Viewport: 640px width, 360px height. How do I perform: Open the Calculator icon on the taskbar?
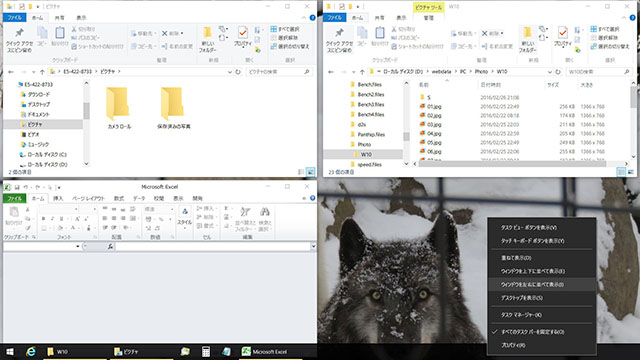pos(206,351)
